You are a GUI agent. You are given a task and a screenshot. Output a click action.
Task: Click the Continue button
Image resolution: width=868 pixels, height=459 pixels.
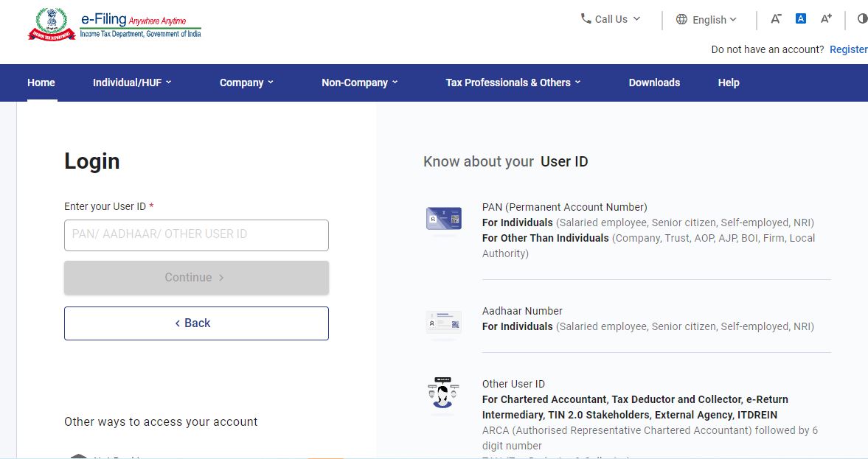point(196,278)
